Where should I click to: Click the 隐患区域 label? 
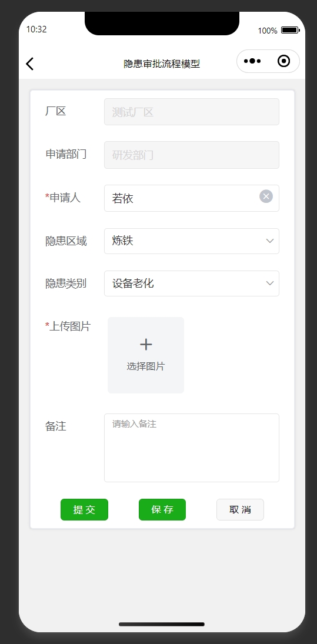(66, 241)
